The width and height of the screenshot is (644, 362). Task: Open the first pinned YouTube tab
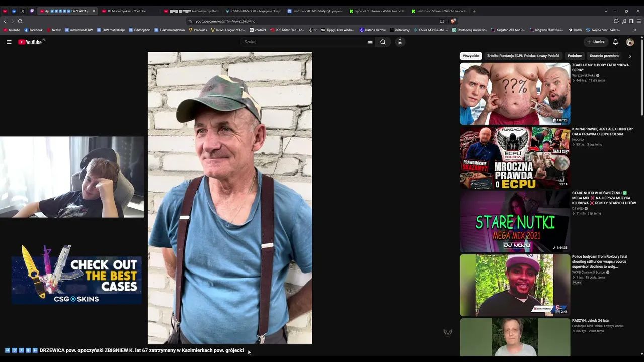click(5, 11)
